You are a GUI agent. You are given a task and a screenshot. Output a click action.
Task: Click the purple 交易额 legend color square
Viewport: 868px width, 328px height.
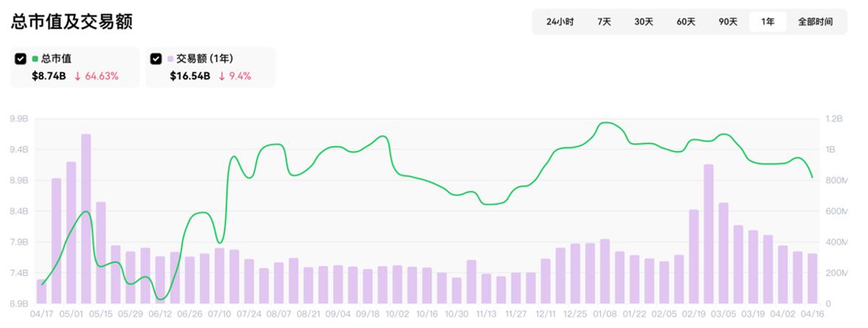pyautogui.click(x=171, y=59)
